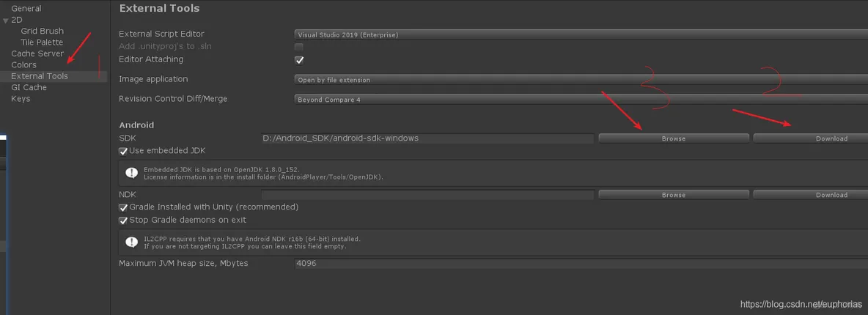Disable Stop Gradle daemons on exit
868x315 pixels.
123,220
